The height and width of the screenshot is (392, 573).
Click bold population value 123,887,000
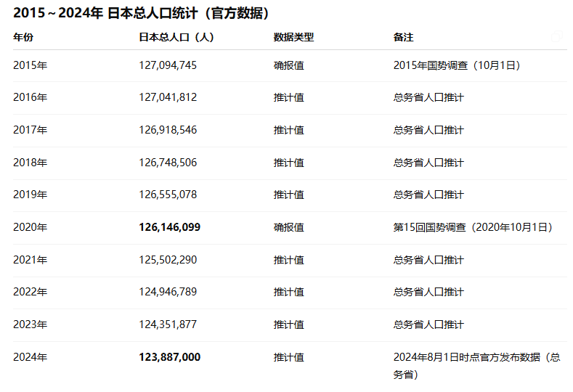coord(169,357)
